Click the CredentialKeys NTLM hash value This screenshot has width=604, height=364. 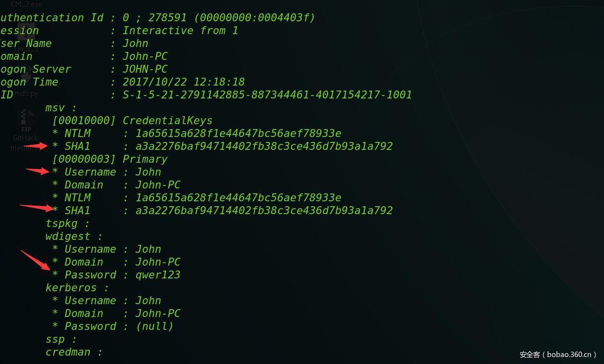pos(238,134)
